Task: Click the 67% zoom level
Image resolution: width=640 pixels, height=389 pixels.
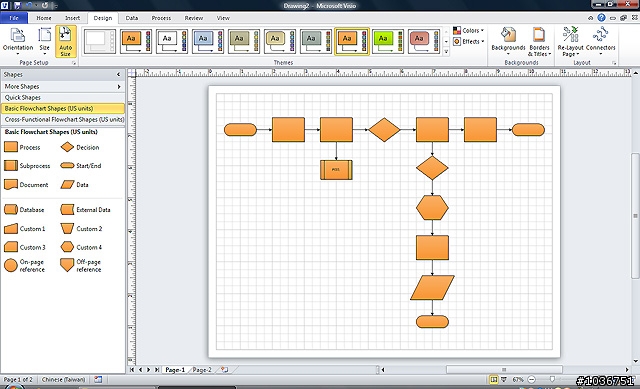Action: pyautogui.click(x=518, y=380)
